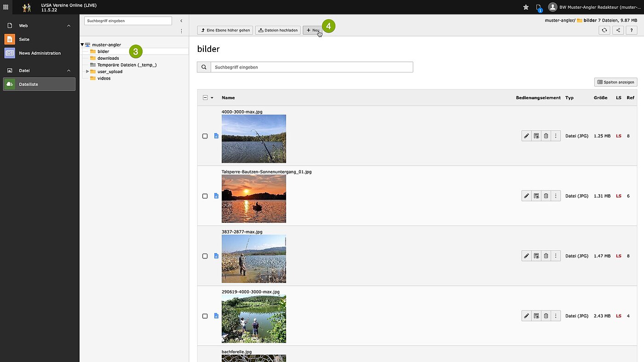Collapse the muster-angler root folder
644x362 pixels.
click(x=82, y=45)
